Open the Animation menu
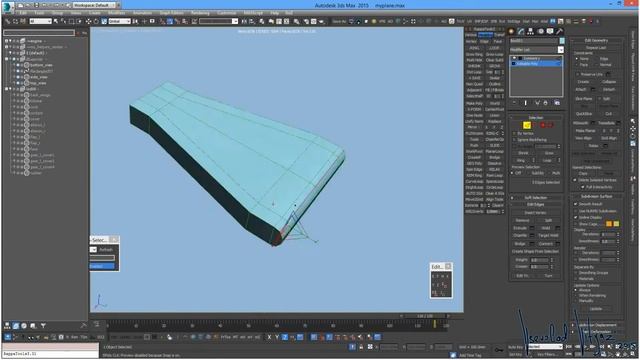The image size is (640, 360). pyautogui.click(x=142, y=13)
